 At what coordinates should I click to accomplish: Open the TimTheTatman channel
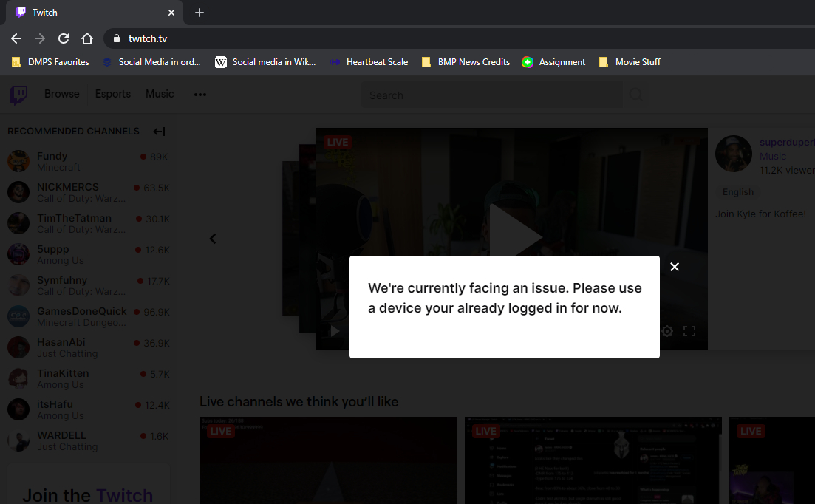click(89, 223)
